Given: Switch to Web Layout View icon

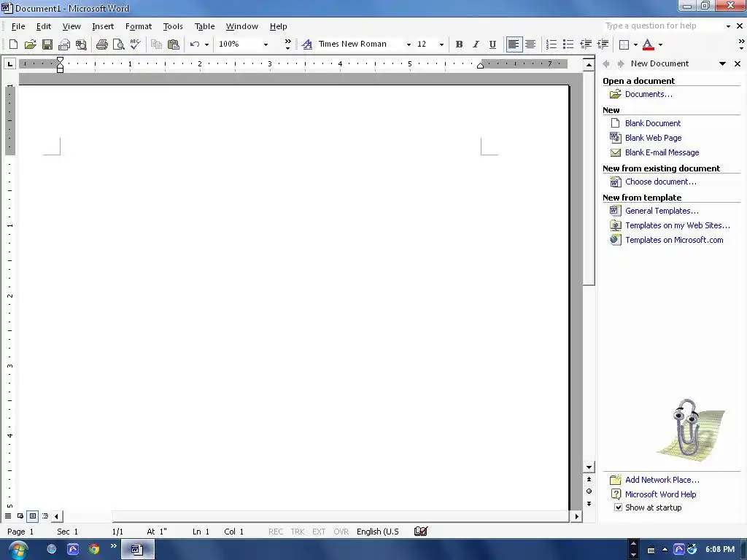Looking at the screenshot, I should tap(20, 516).
